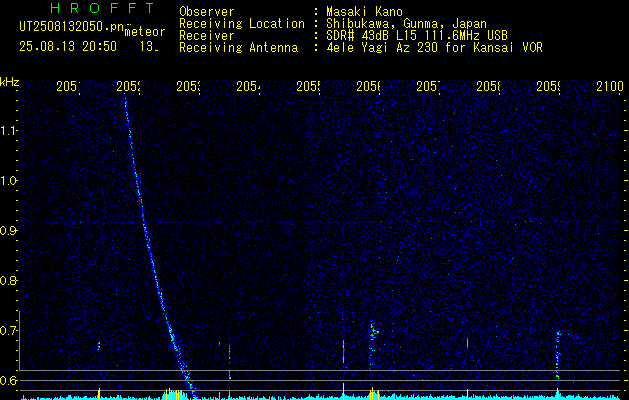Click the 'Receiving Location' field label
The width and height of the screenshot is (629, 400).
pyautogui.click(x=242, y=24)
